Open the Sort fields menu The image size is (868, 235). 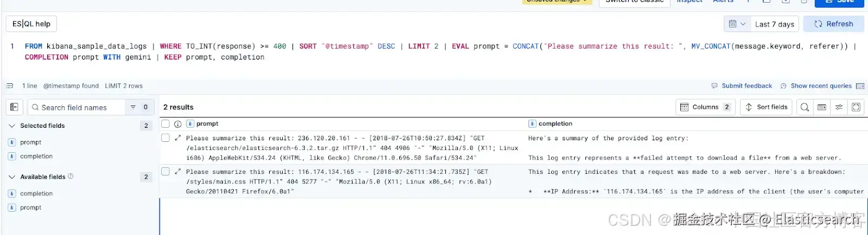[x=766, y=107]
